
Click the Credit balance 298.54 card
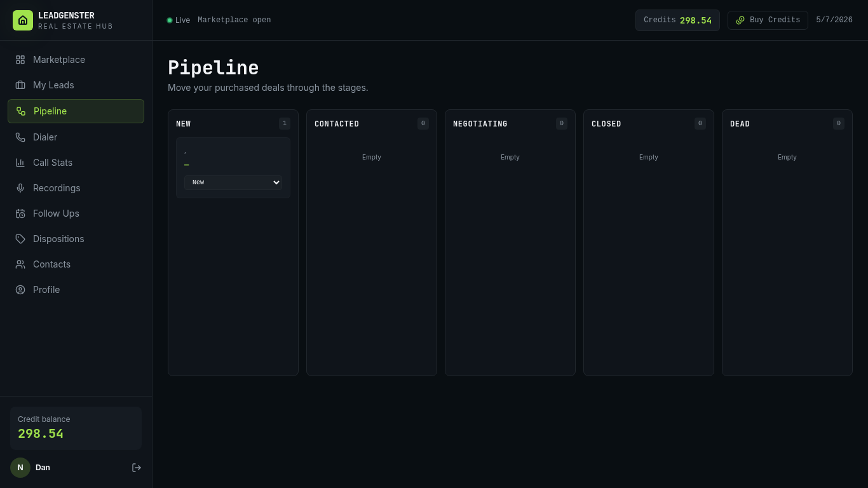point(76,428)
